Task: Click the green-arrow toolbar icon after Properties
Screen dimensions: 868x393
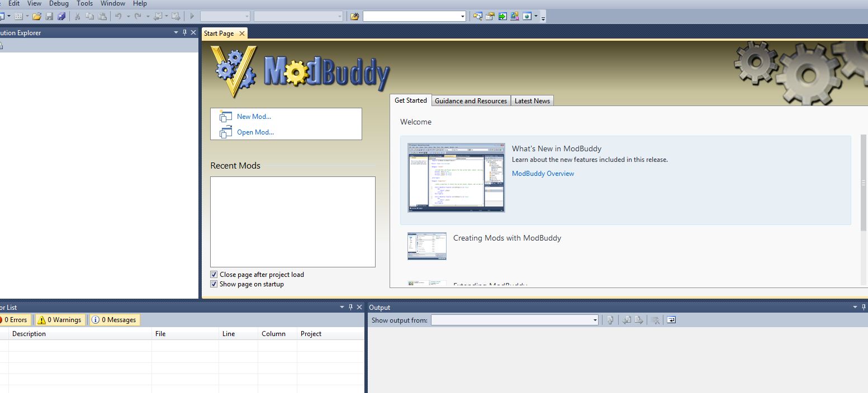Action: (x=502, y=16)
